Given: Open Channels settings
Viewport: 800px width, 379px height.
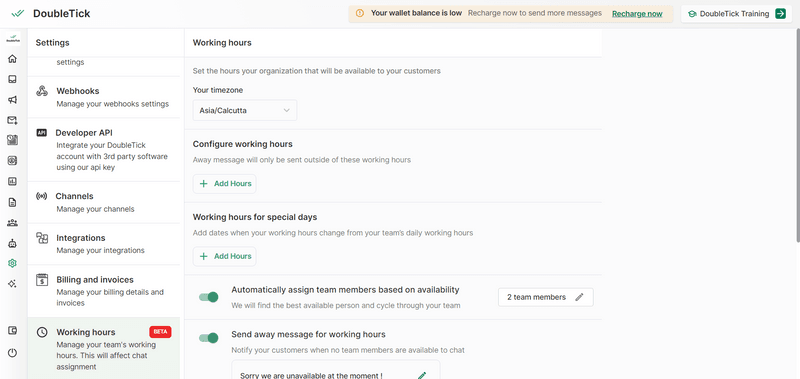Looking at the screenshot, I should click(104, 202).
